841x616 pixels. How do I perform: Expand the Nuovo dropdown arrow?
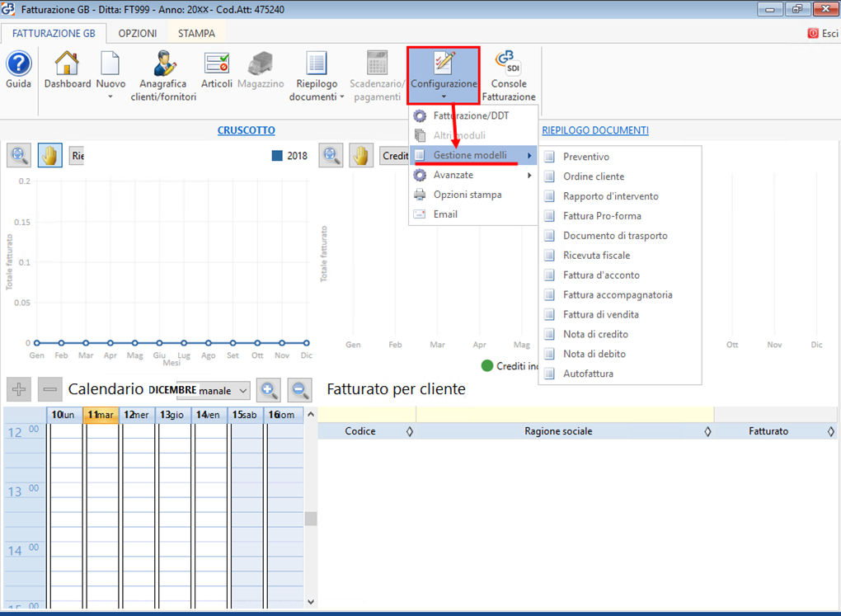110,97
